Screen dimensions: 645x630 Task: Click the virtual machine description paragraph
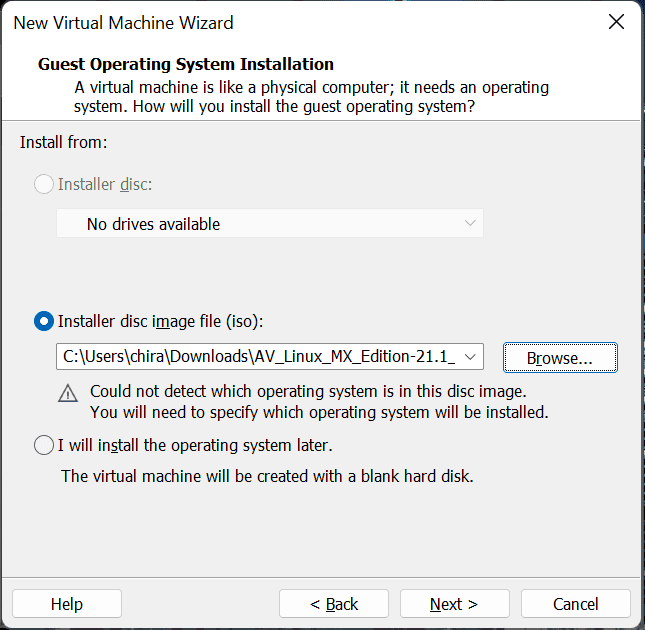click(311, 96)
